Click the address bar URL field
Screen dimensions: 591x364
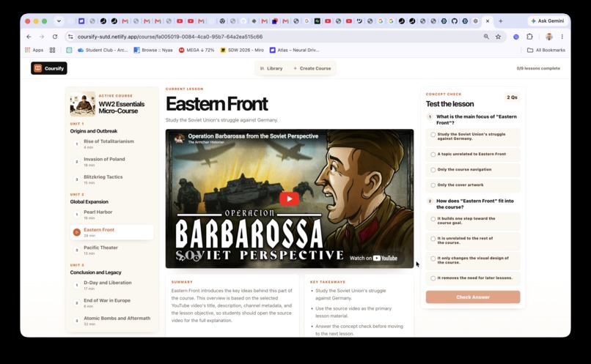[277, 37]
